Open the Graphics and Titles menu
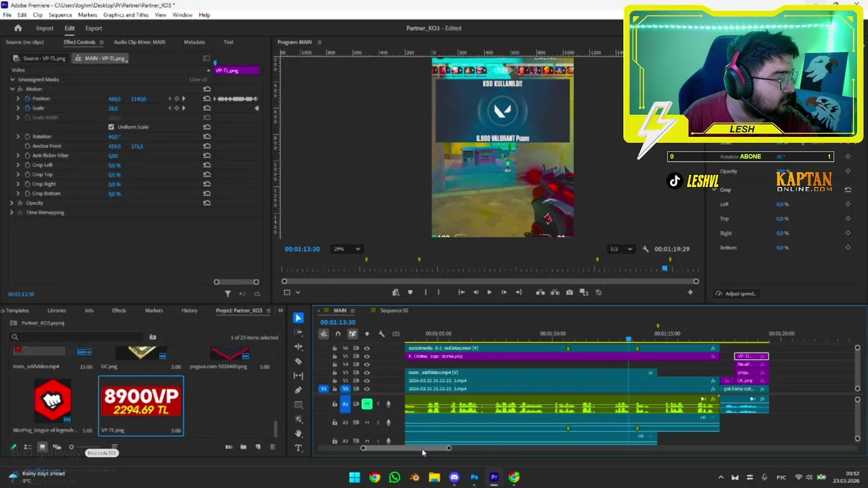 (x=126, y=15)
